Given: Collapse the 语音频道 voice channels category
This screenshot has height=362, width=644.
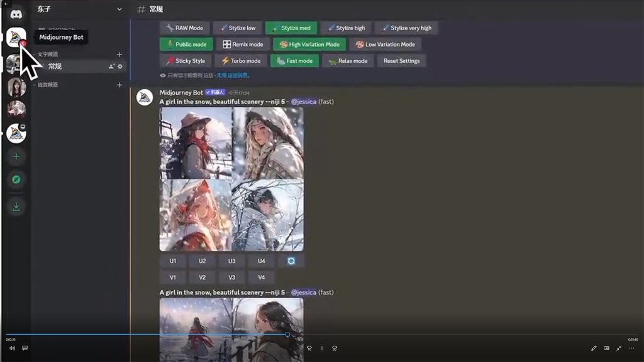Looking at the screenshot, I should point(48,85).
